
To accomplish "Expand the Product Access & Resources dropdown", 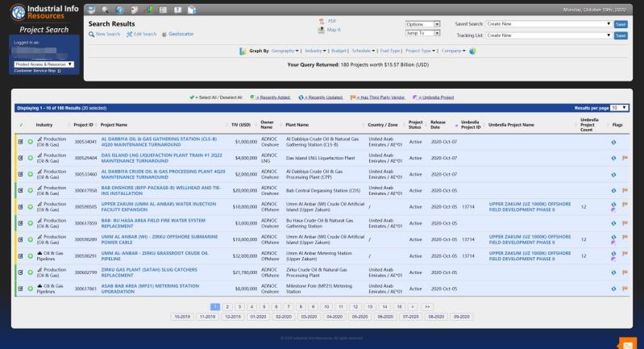I will (x=44, y=64).
